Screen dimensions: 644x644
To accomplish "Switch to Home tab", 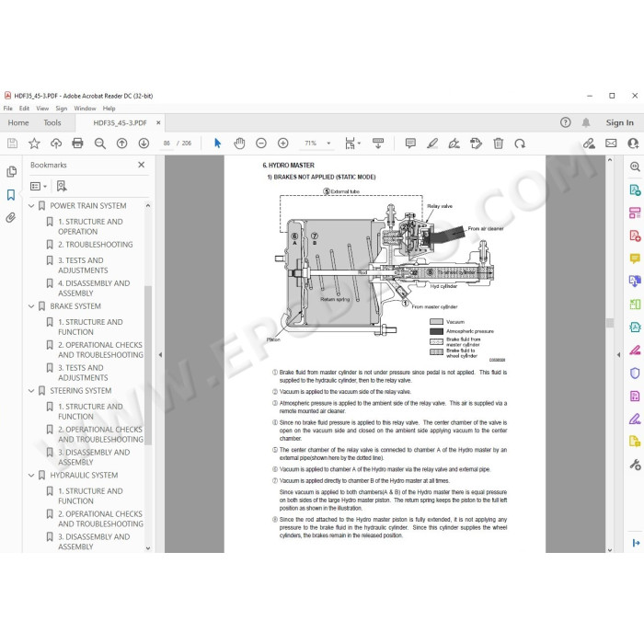I will (x=18, y=122).
